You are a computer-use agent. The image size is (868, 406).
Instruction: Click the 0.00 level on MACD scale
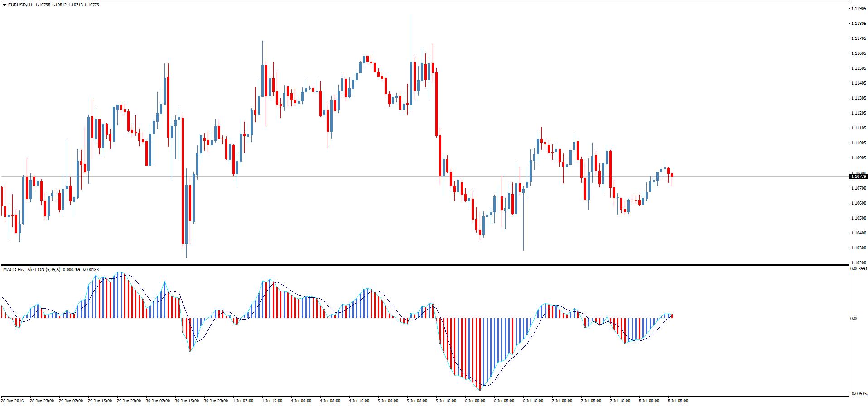[x=854, y=319]
